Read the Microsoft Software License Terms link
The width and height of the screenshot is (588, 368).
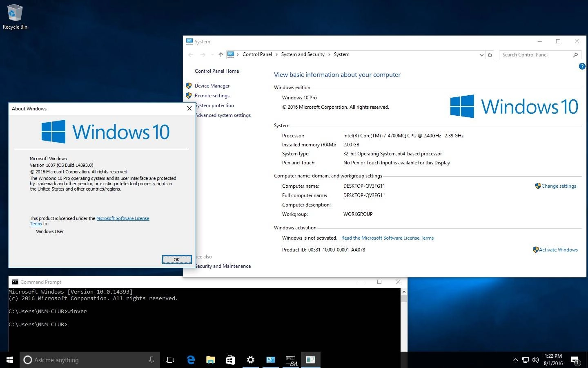(388, 238)
